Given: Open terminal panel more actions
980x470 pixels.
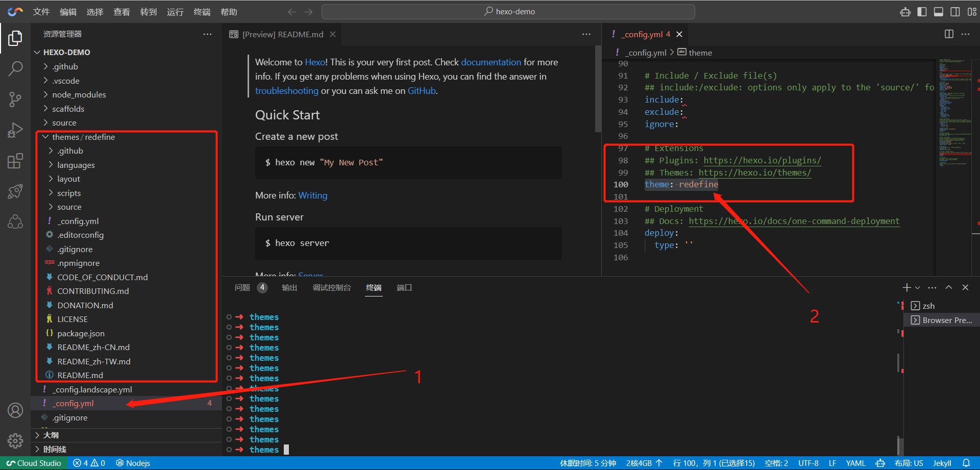Looking at the screenshot, I should [x=932, y=287].
